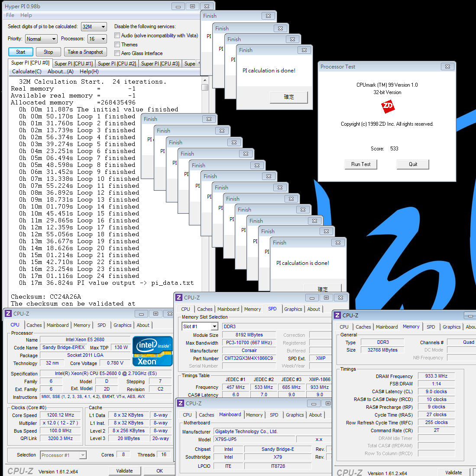Viewport: 476px width, 476px height.
Task: Switch to Super PI [CPU #3] tab
Action: point(160,63)
